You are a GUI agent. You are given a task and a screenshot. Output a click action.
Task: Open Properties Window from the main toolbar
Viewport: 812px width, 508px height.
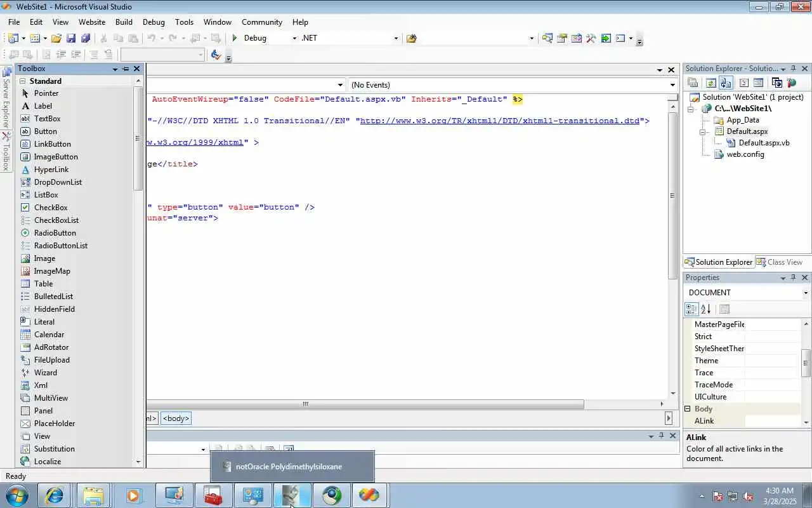[x=562, y=38]
